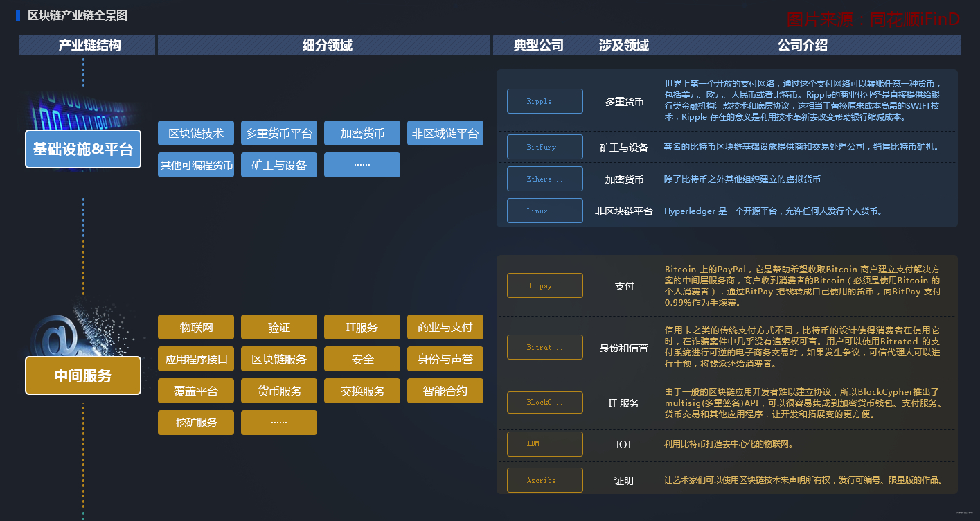Click the IT 服务 field label
980x521 pixels.
click(x=624, y=403)
